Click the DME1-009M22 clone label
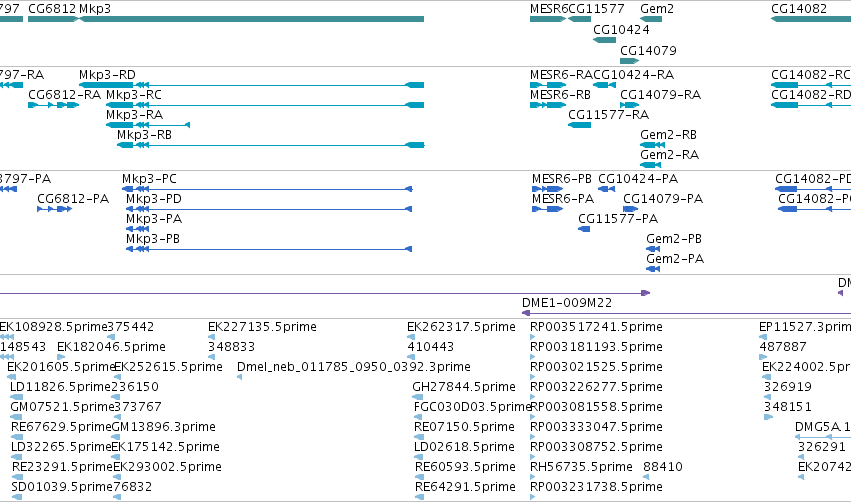Viewport: 851px width, 502px height. (567, 302)
